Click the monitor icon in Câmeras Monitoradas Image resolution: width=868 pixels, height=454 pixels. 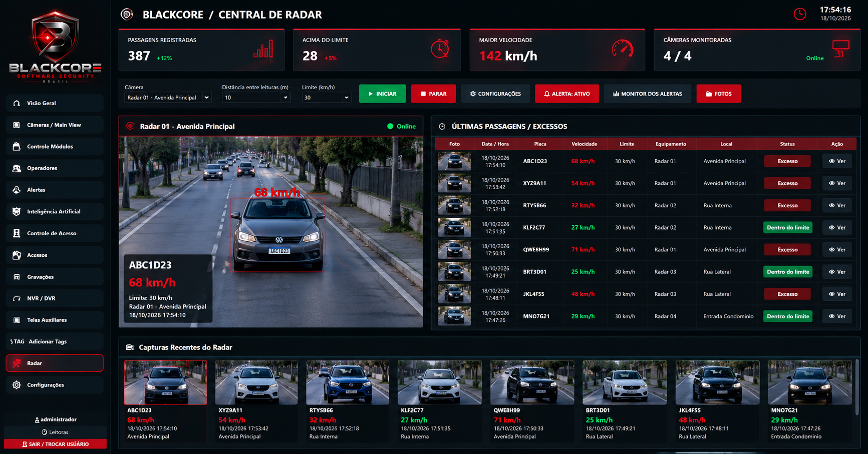[x=841, y=49]
